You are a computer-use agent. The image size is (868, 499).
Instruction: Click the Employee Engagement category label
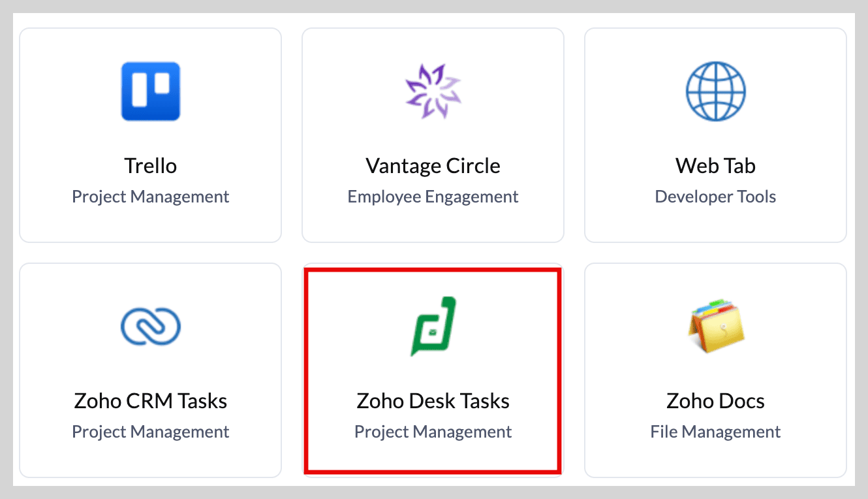tap(433, 197)
